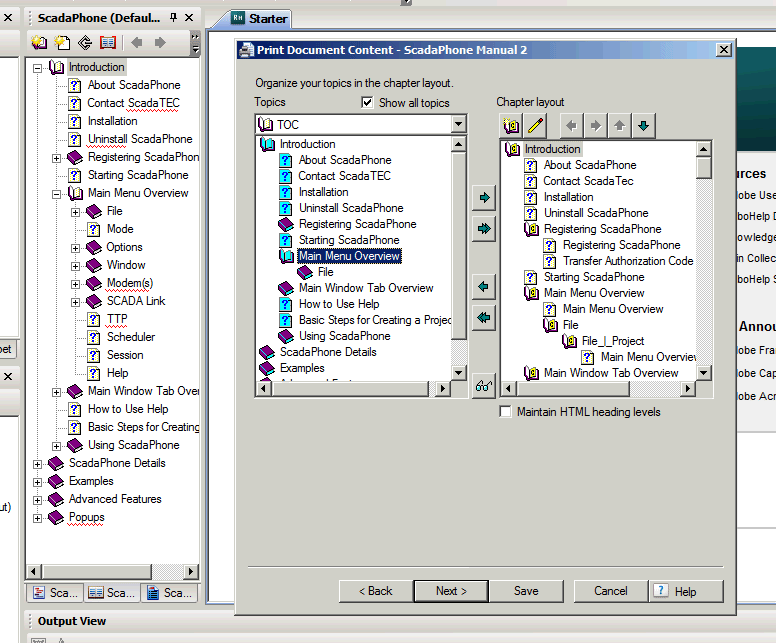Click the move-right arrow in Chapter layout toolbar
776x643 pixels.
pos(595,126)
